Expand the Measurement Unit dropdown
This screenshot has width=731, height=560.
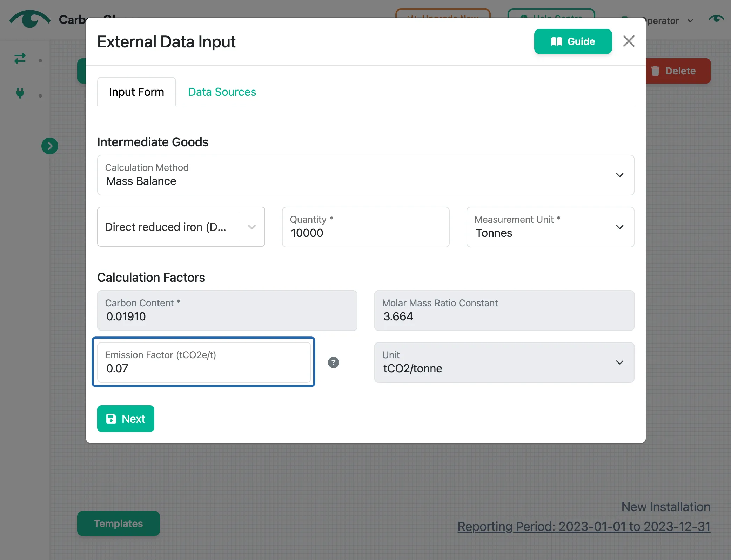pos(550,227)
